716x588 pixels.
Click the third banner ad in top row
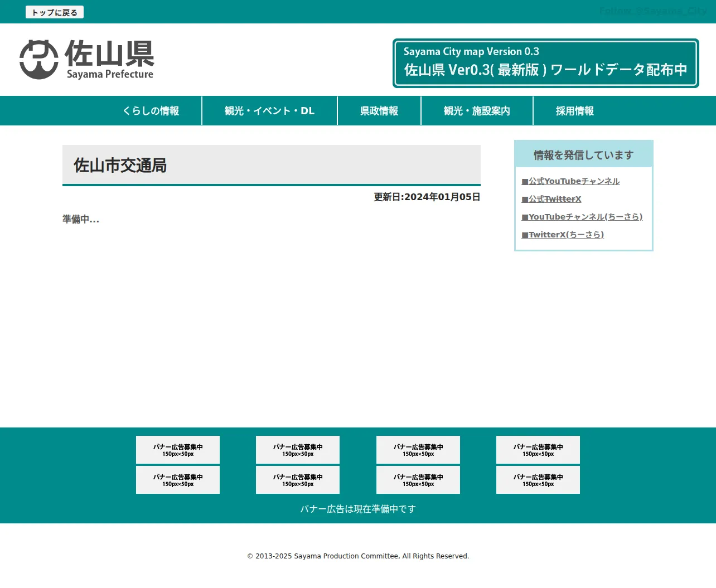pyautogui.click(x=418, y=450)
